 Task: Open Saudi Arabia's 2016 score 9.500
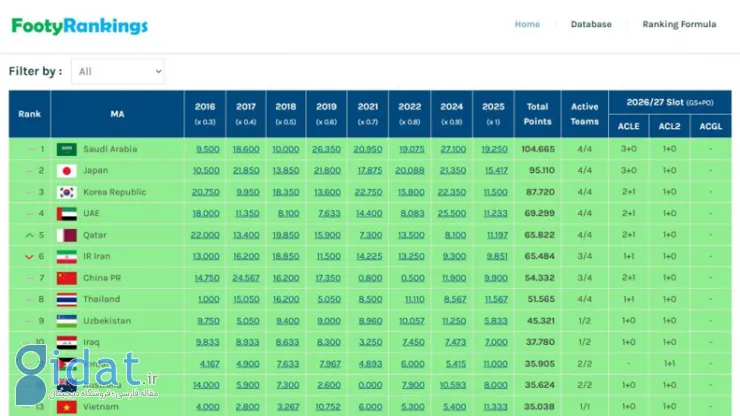point(208,149)
